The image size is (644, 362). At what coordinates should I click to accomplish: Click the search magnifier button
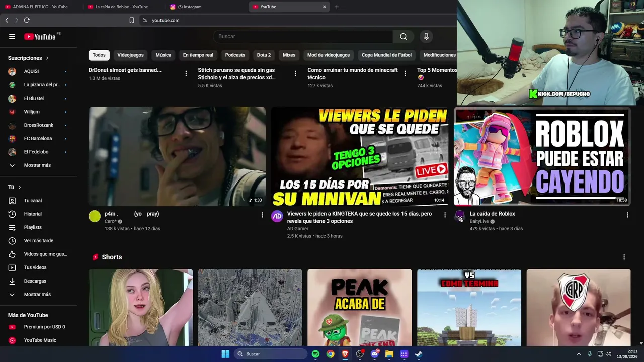tap(404, 36)
